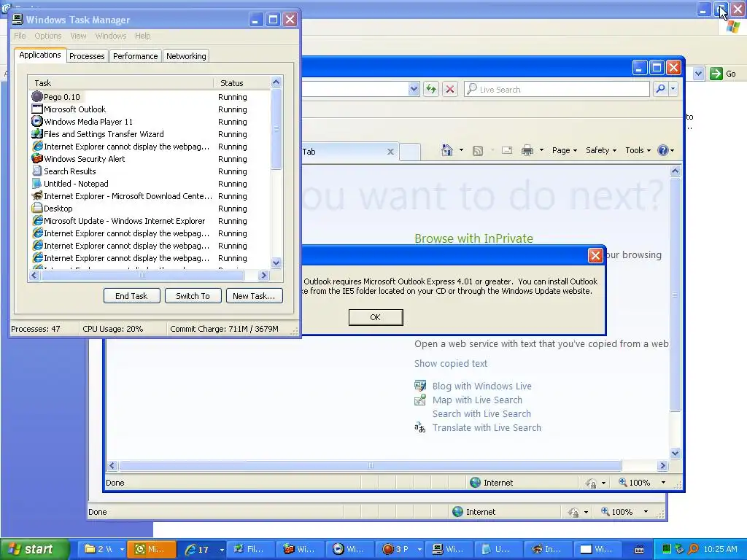This screenshot has height=560, width=747.
Task: Click the Stop red X icon beside address bar
Action: pyautogui.click(x=449, y=89)
